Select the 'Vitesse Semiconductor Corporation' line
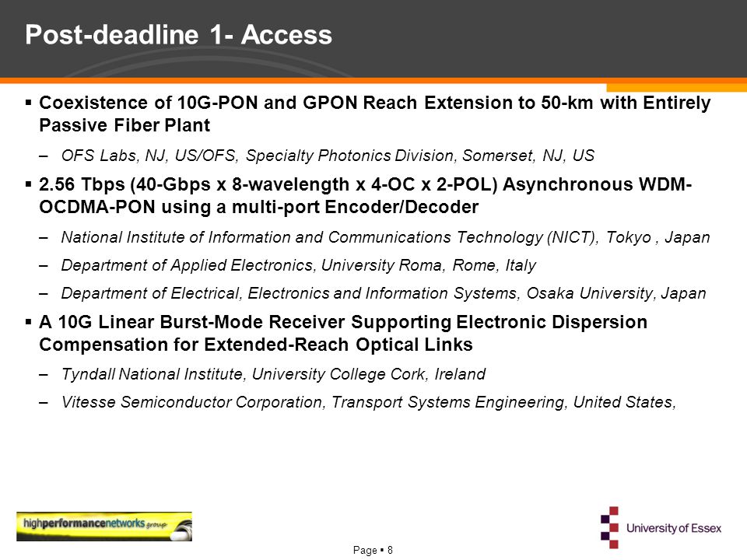747x560 pixels. tap(369, 402)
